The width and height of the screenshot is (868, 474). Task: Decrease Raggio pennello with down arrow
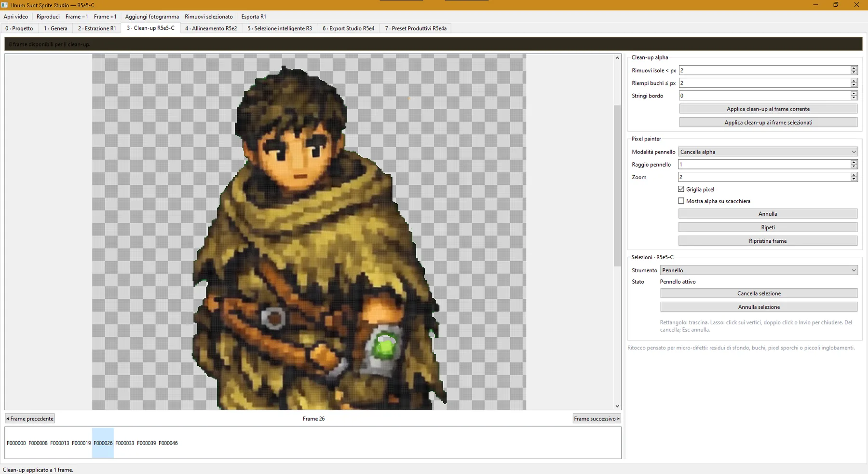pos(854,167)
